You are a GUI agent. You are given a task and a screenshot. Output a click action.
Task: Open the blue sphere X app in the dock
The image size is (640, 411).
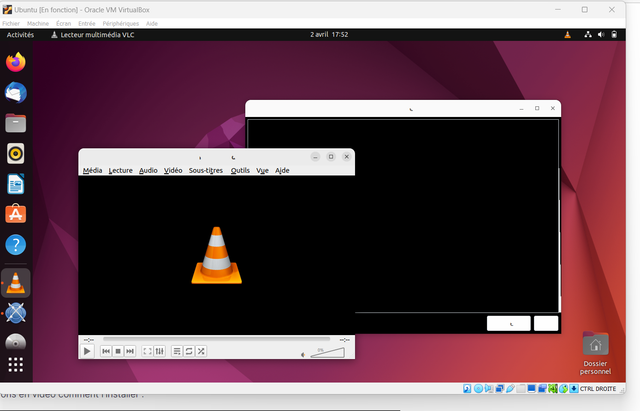[16, 313]
